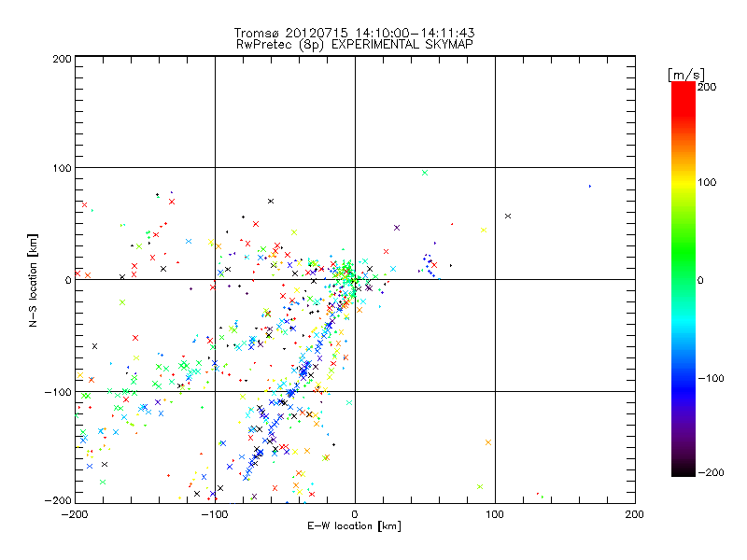This screenshot has height=560, width=747.
Task: Click the y-axis tick label '200'
Action: click(x=62, y=59)
